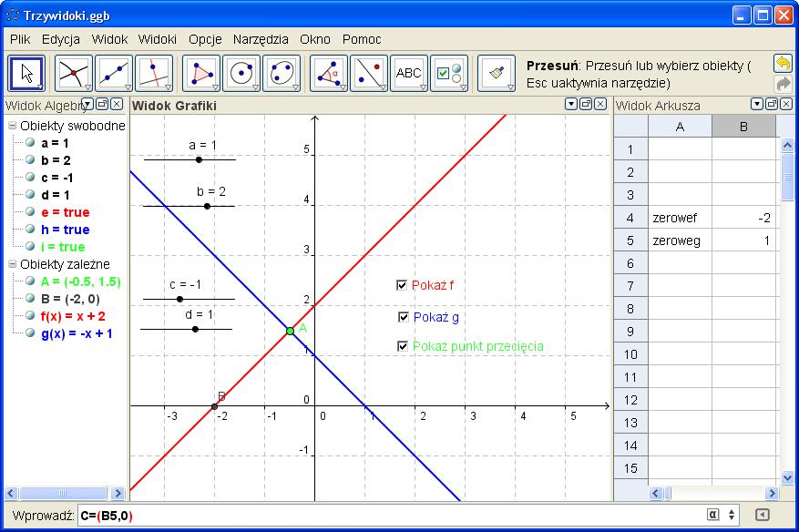Detach Widok Algebry panel into window
Viewport: 799px width, 532px height.
click(x=102, y=104)
